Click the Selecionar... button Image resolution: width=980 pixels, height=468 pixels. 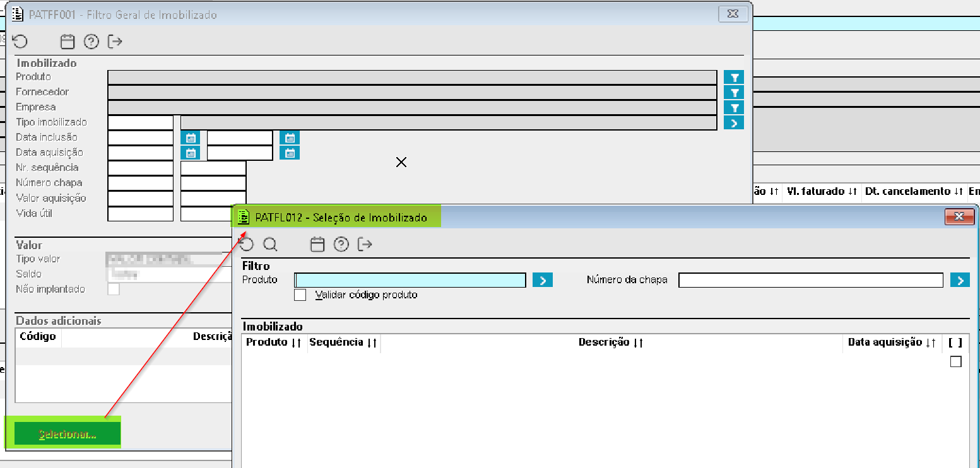68,435
